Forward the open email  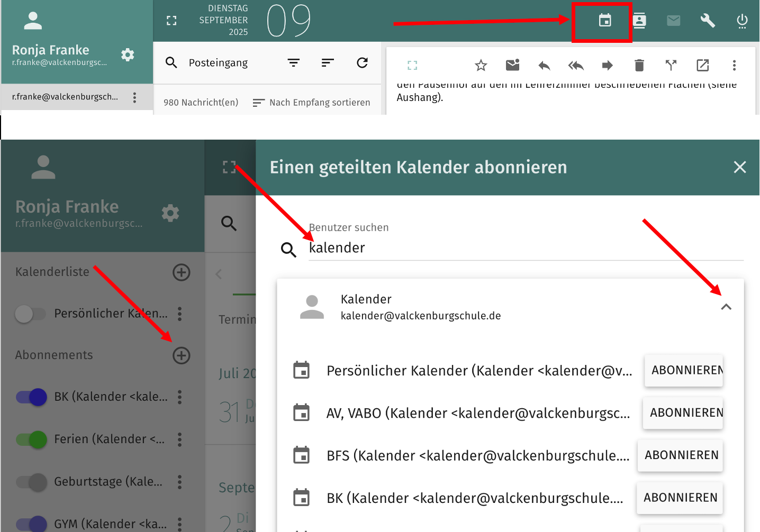pyautogui.click(x=607, y=65)
